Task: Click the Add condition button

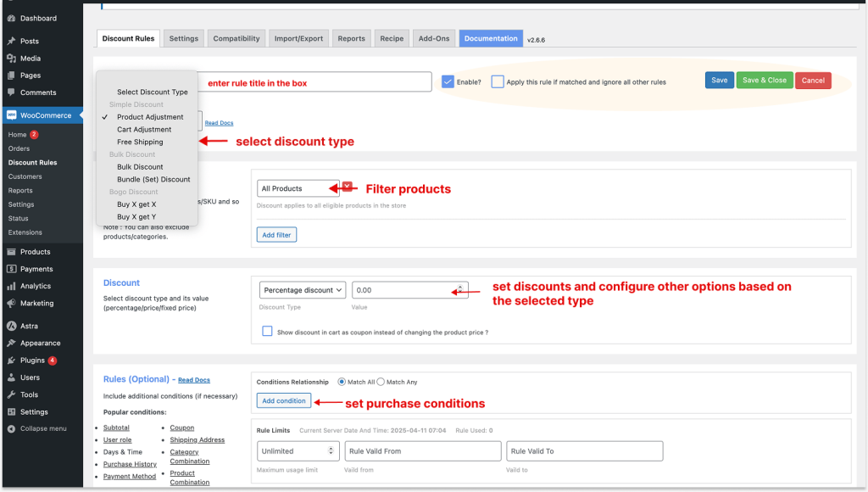Action: coord(283,400)
